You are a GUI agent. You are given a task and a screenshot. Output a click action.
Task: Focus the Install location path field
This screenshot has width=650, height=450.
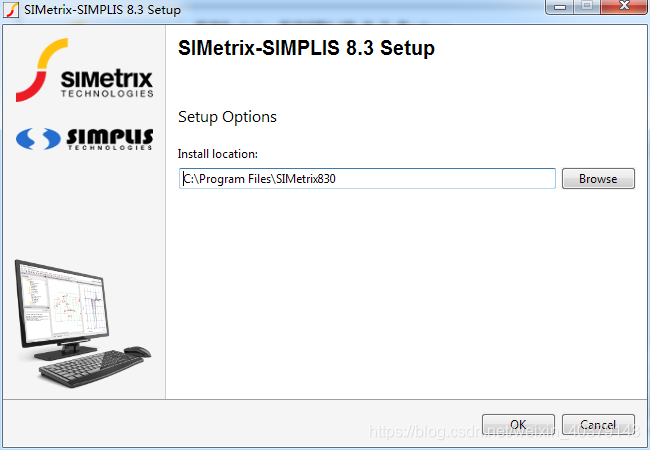367,179
